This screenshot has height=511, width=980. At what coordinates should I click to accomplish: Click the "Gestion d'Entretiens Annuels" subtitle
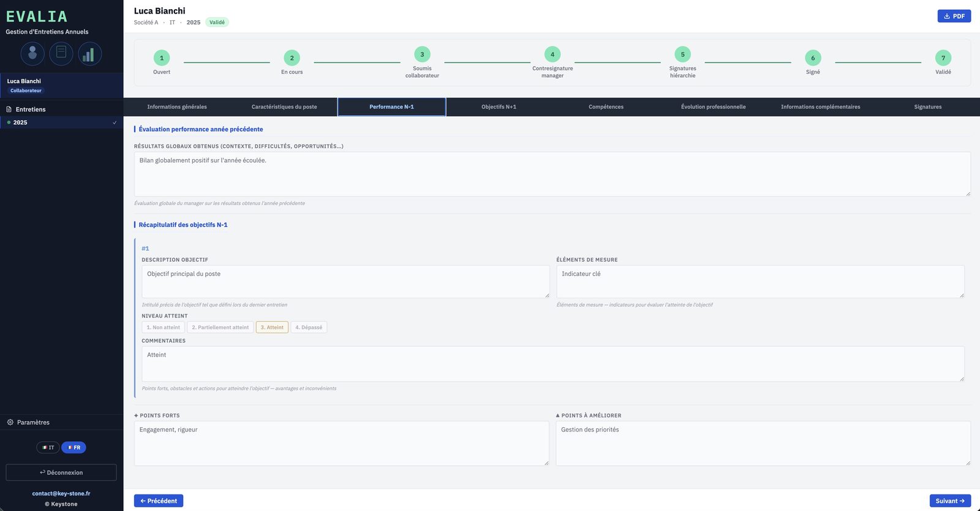47,32
